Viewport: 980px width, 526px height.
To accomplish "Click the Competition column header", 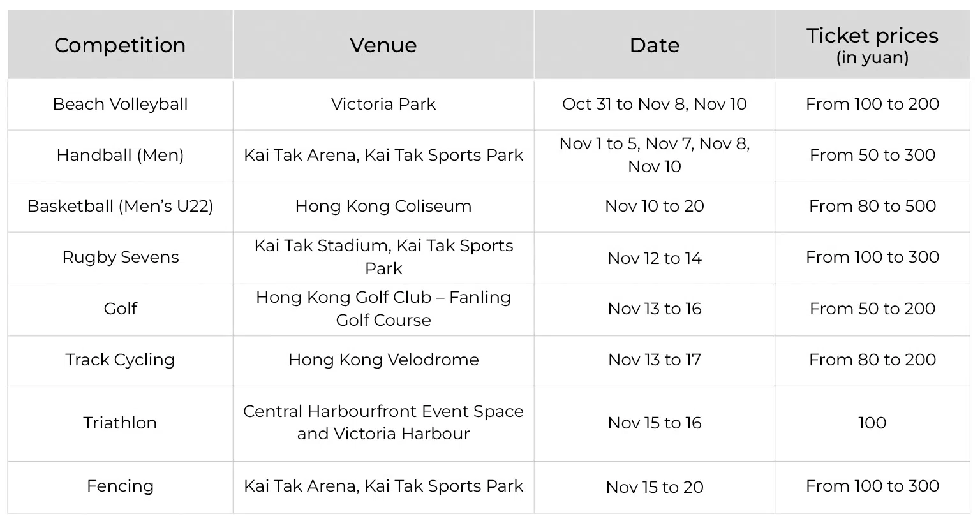I will click(x=120, y=45).
